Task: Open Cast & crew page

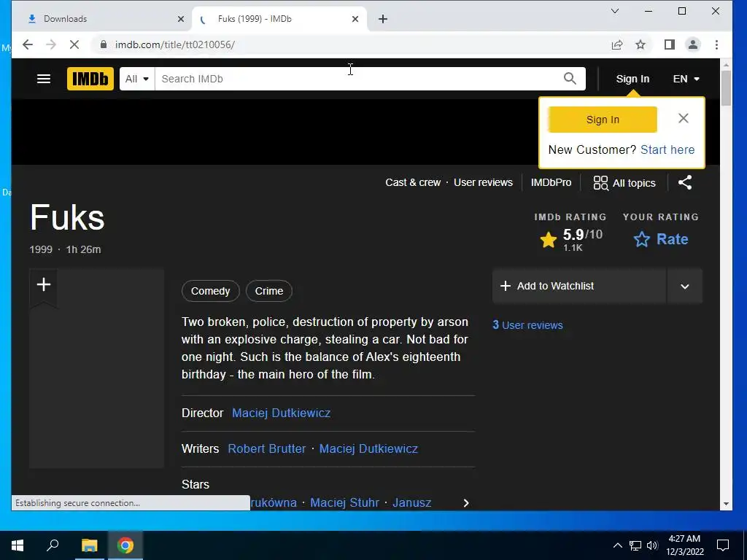Action: pyautogui.click(x=413, y=182)
